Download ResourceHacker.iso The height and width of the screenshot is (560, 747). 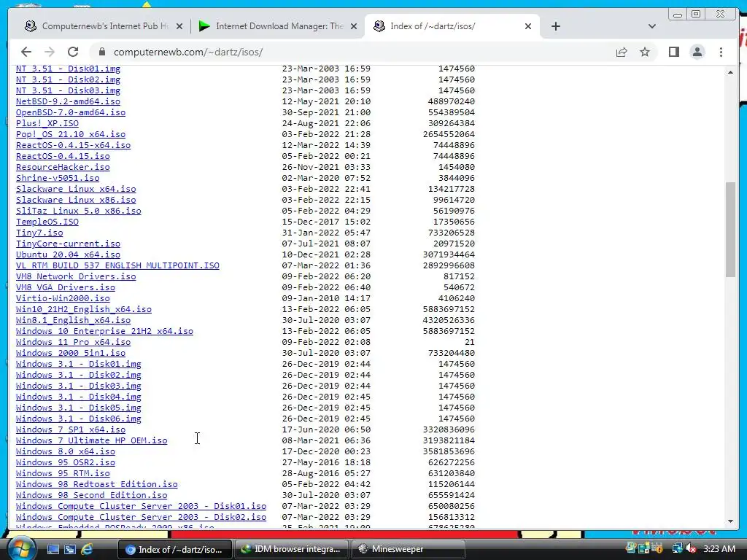(x=63, y=167)
